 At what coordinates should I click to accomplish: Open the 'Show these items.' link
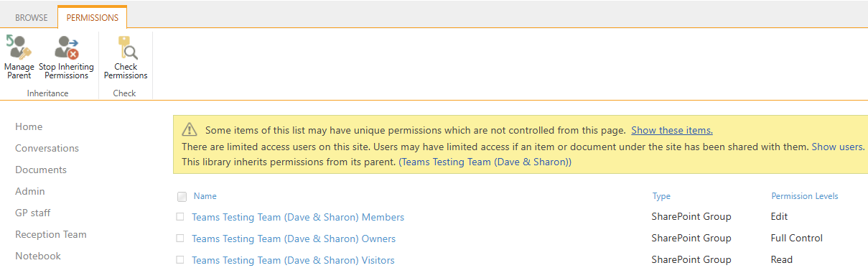672,130
